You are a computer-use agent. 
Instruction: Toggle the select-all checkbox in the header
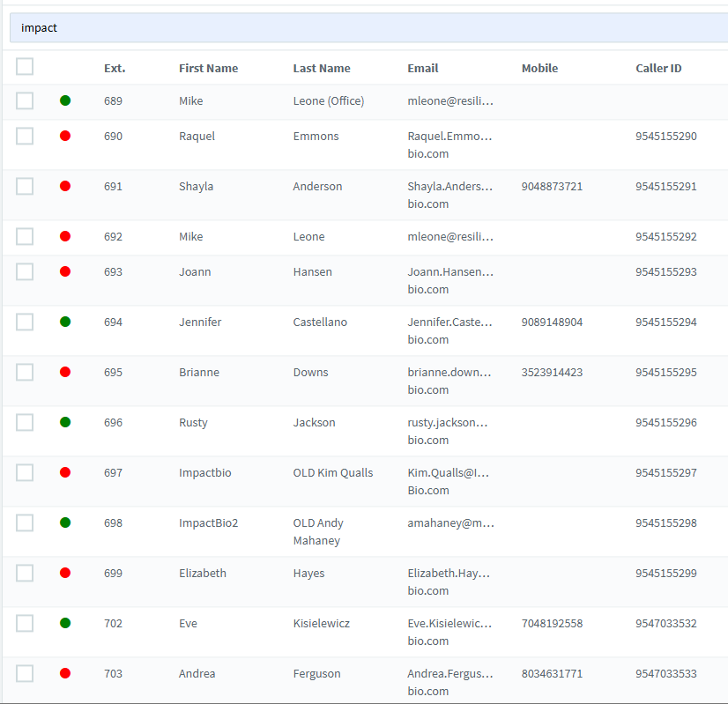tap(25, 67)
